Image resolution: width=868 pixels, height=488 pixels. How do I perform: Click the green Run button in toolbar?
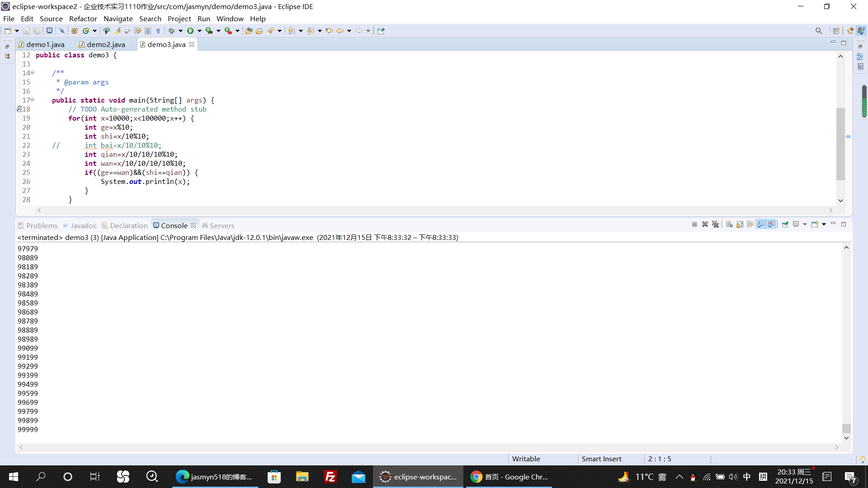pos(190,31)
